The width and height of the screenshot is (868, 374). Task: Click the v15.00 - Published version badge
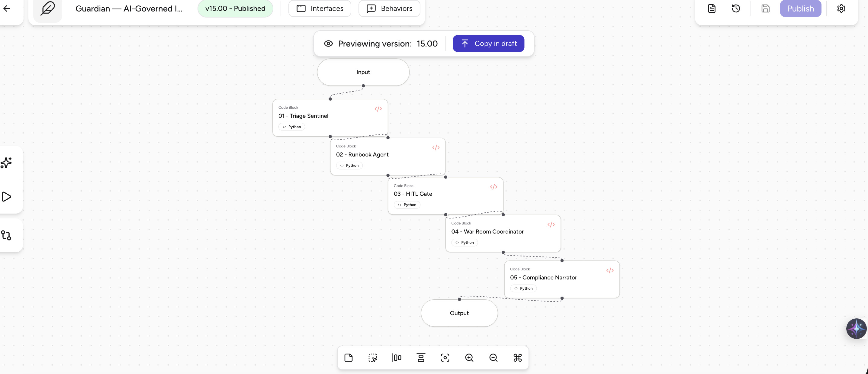click(x=235, y=9)
